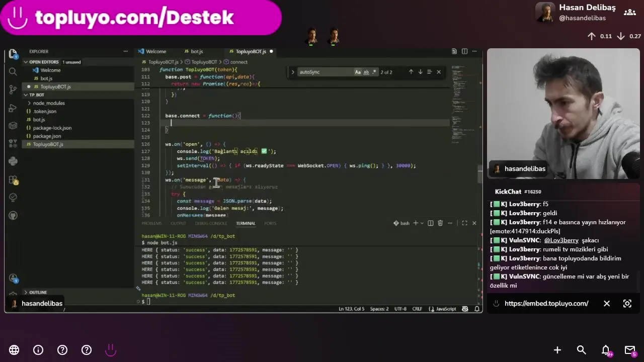Click Ln 123, Col 5 in status bar
This screenshot has height=362, width=644.
click(x=351, y=309)
